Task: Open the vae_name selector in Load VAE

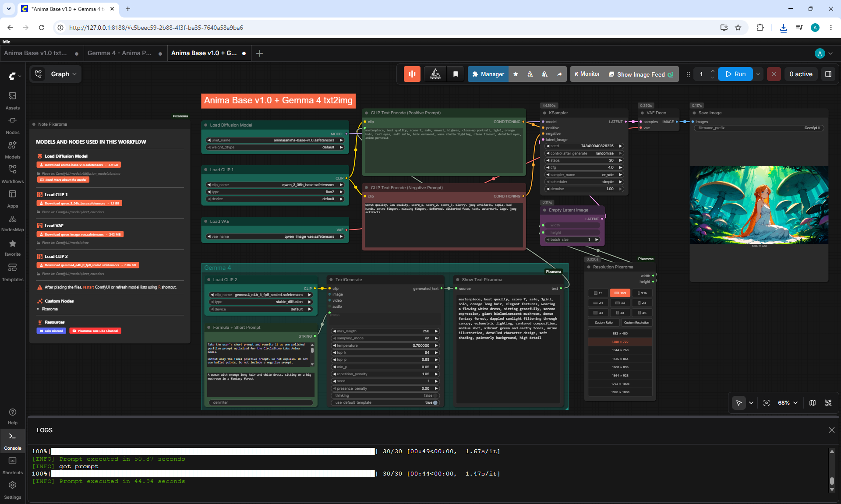Action: pyautogui.click(x=275, y=236)
